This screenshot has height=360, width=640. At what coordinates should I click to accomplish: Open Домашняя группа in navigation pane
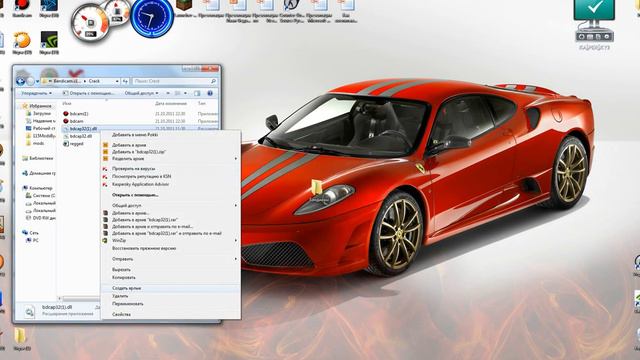coord(39,173)
